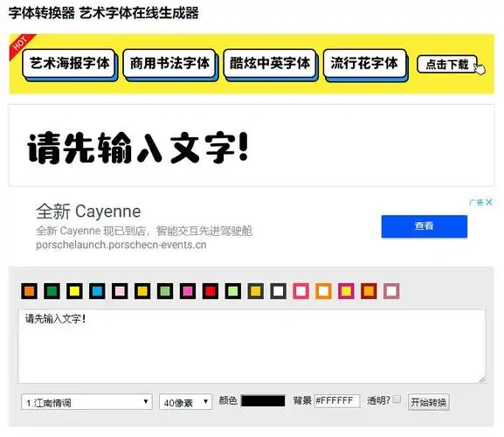Open the 40像素 size dropdown
The height and width of the screenshot is (437, 504).
point(185,402)
